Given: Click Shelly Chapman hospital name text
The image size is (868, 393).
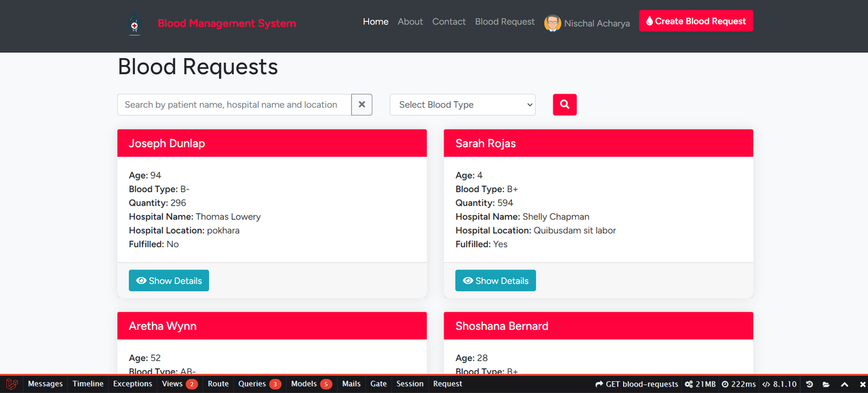Looking at the screenshot, I should (x=556, y=217).
